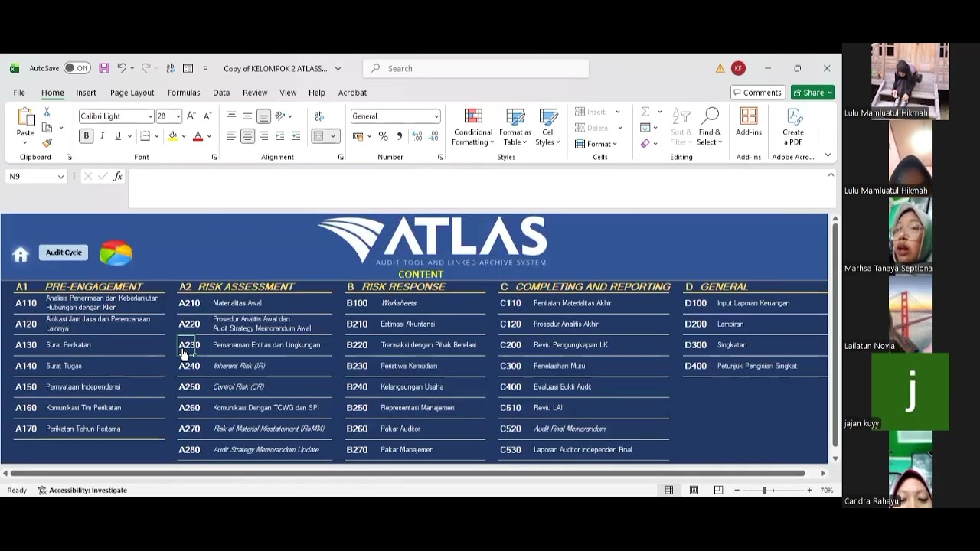980x551 pixels.
Task: Toggle Bold formatting
Action: (86, 136)
